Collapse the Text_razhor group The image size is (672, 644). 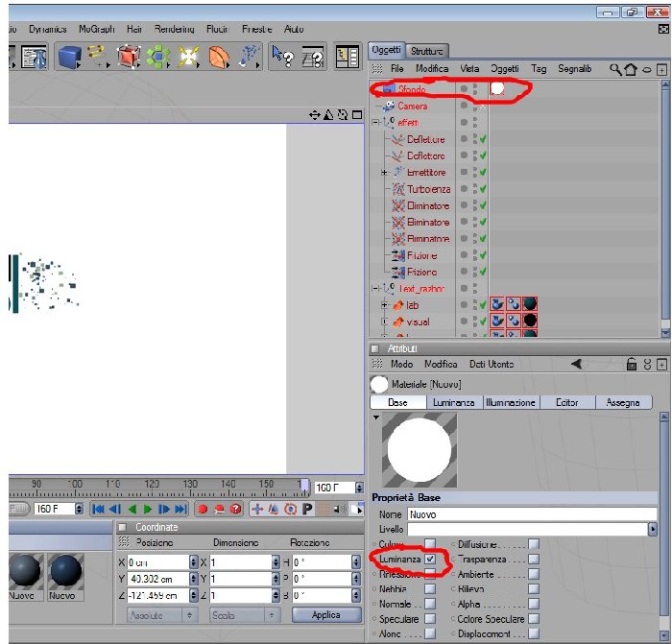(375, 289)
